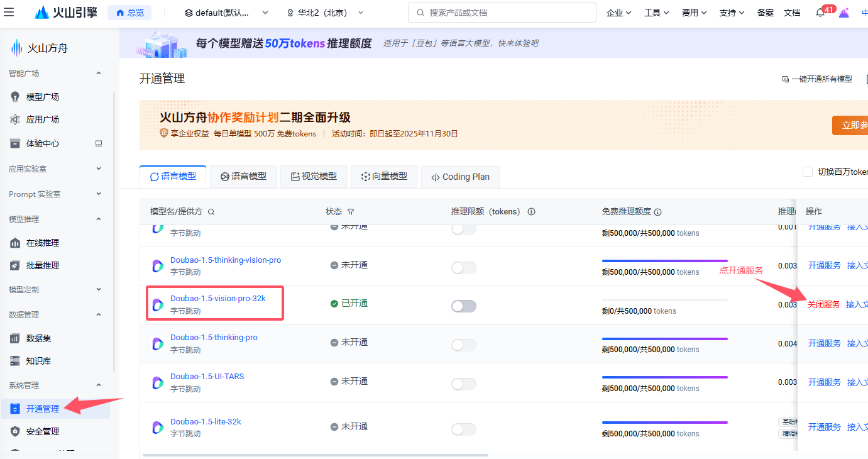This screenshot has width=868, height=459.
Task: Click the info icon next to 免费推理额度
Action: click(x=658, y=212)
